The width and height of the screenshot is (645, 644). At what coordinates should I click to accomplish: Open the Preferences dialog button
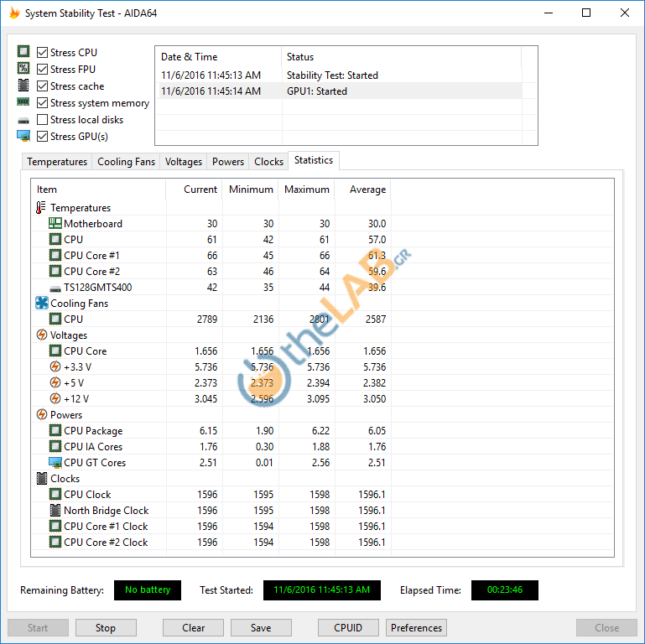[416, 627]
